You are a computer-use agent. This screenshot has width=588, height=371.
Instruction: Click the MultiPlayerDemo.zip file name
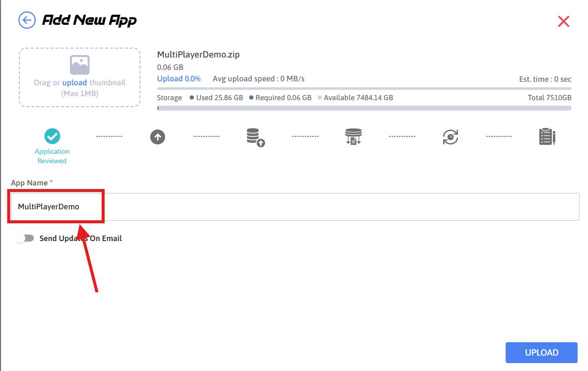pos(198,55)
